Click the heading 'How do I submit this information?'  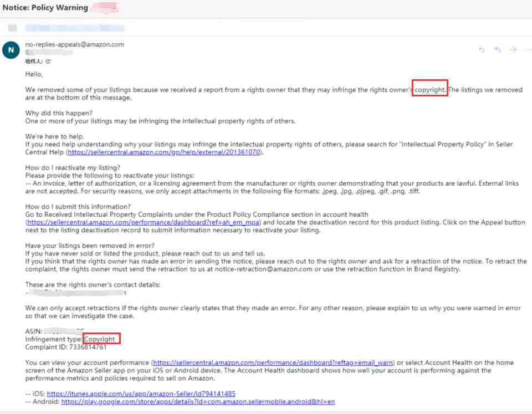pyautogui.click(x=78, y=207)
